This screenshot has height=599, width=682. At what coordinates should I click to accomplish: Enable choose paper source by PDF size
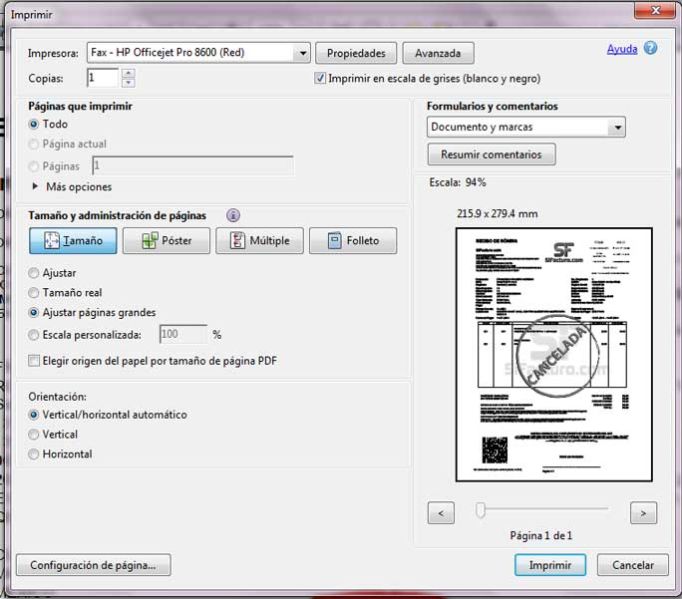coord(35,360)
